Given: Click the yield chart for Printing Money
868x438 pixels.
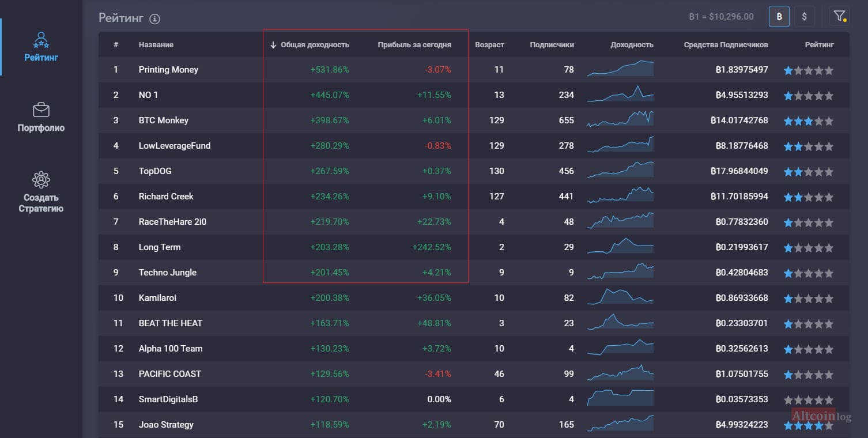Looking at the screenshot, I should pyautogui.click(x=620, y=69).
